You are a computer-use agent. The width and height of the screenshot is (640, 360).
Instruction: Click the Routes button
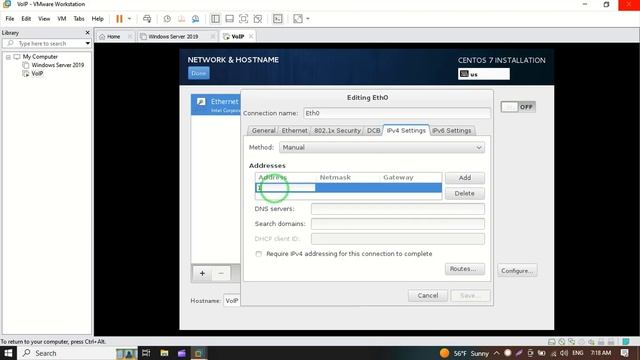[x=465, y=269]
